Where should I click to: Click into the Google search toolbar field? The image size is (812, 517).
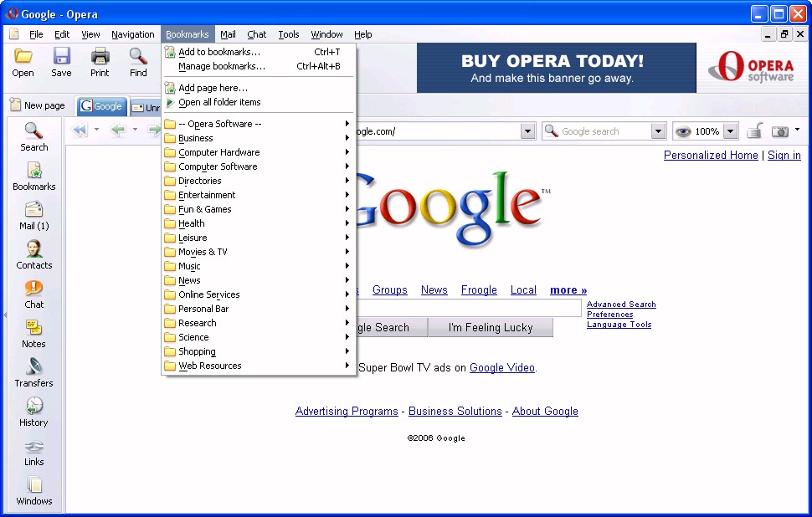[604, 131]
